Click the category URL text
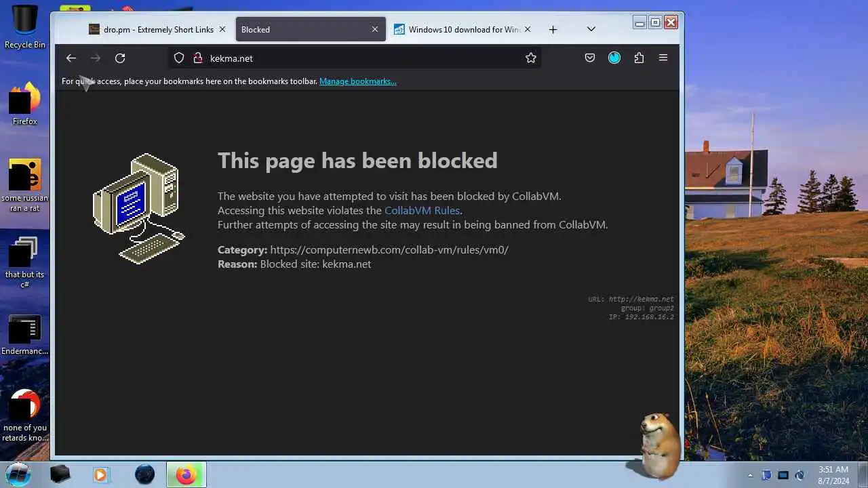Image resolution: width=868 pixels, height=488 pixels. pos(389,250)
